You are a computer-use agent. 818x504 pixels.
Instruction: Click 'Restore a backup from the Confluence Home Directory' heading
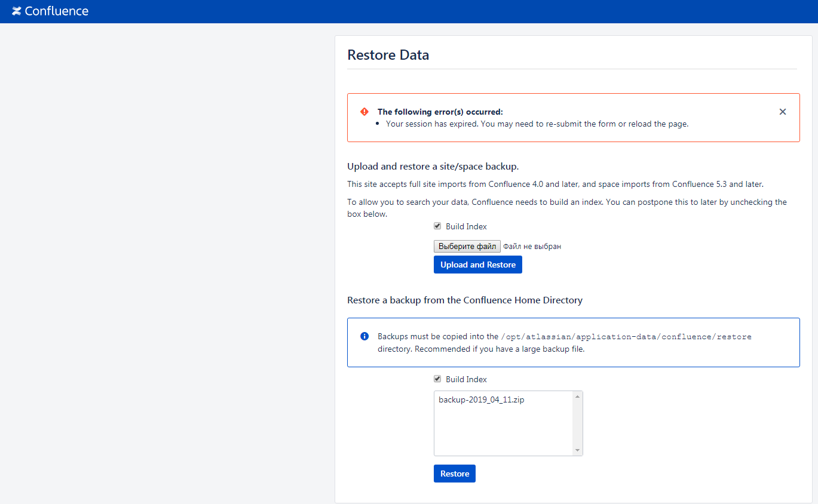pos(465,300)
